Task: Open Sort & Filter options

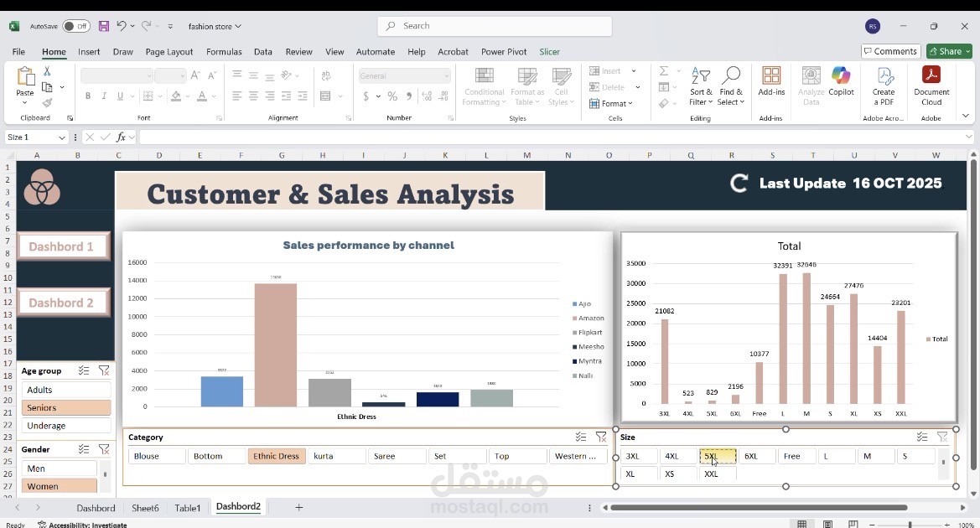Action: coord(701,86)
